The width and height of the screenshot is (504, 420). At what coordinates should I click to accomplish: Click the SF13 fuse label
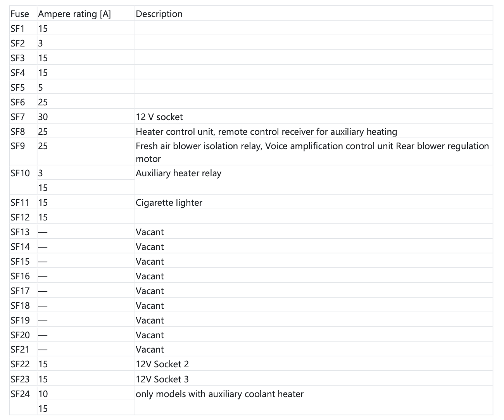coord(20,232)
